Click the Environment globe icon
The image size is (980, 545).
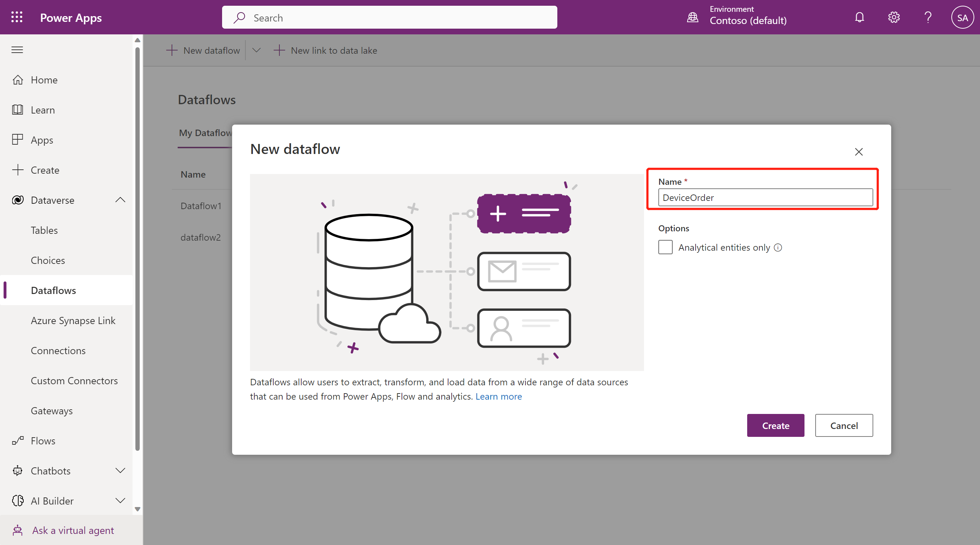692,17
